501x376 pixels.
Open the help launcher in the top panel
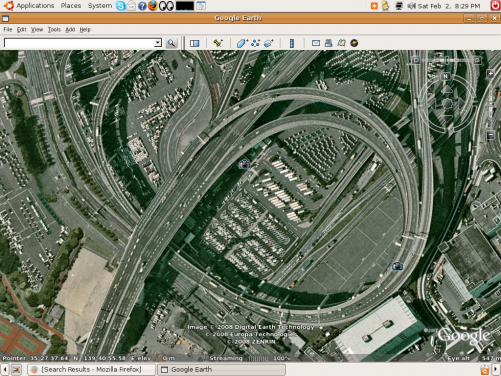(x=142, y=6)
